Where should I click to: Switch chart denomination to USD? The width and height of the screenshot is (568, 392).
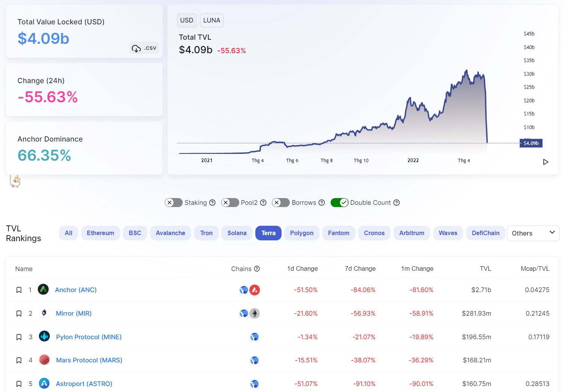pos(186,20)
